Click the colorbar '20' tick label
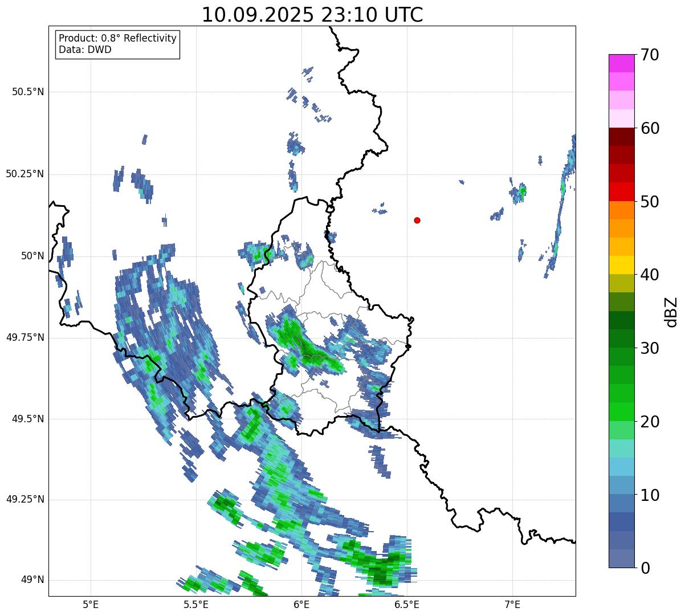 click(650, 422)
